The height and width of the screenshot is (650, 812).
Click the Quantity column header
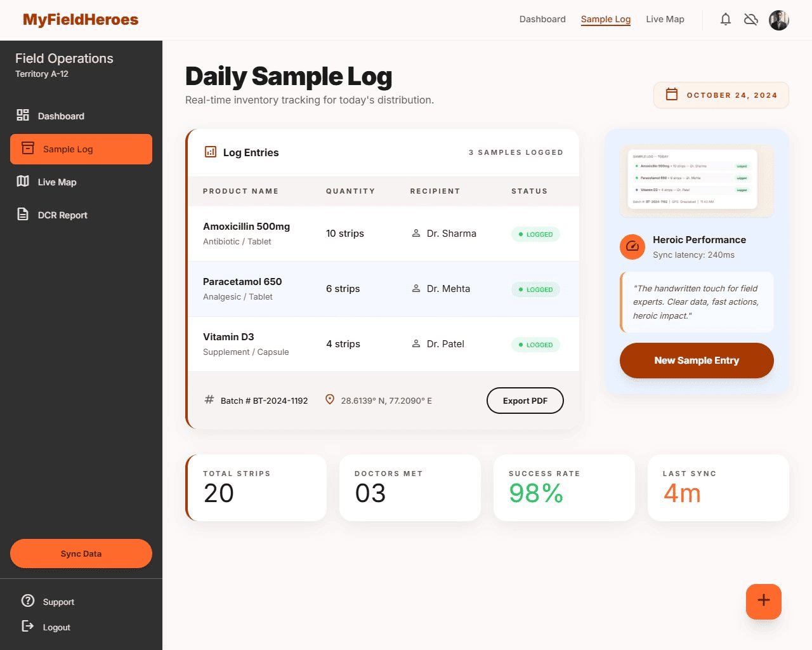tap(350, 191)
